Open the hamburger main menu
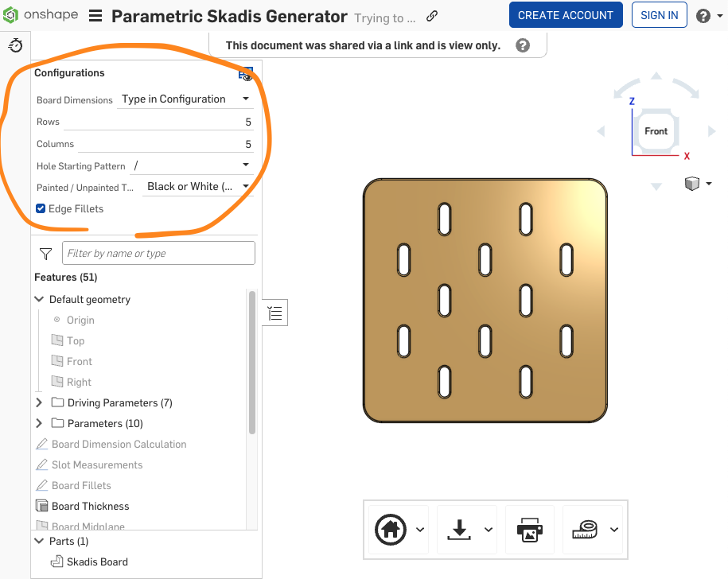The height and width of the screenshot is (579, 728). click(x=95, y=16)
